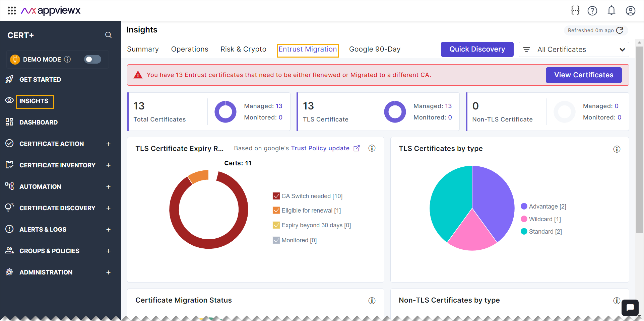This screenshot has width=644, height=321.
Task: Open the help question mark icon
Action: click(x=592, y=11)
